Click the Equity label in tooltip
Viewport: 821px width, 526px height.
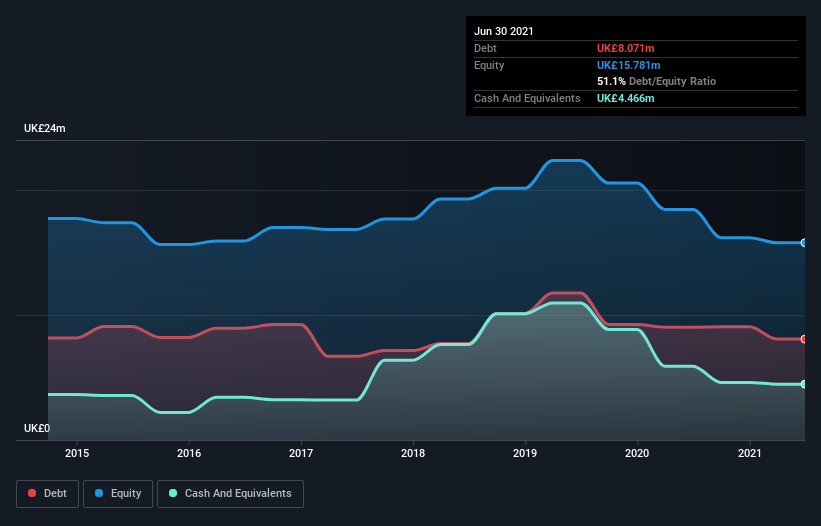pyautogui.click(x=489, y=65)
